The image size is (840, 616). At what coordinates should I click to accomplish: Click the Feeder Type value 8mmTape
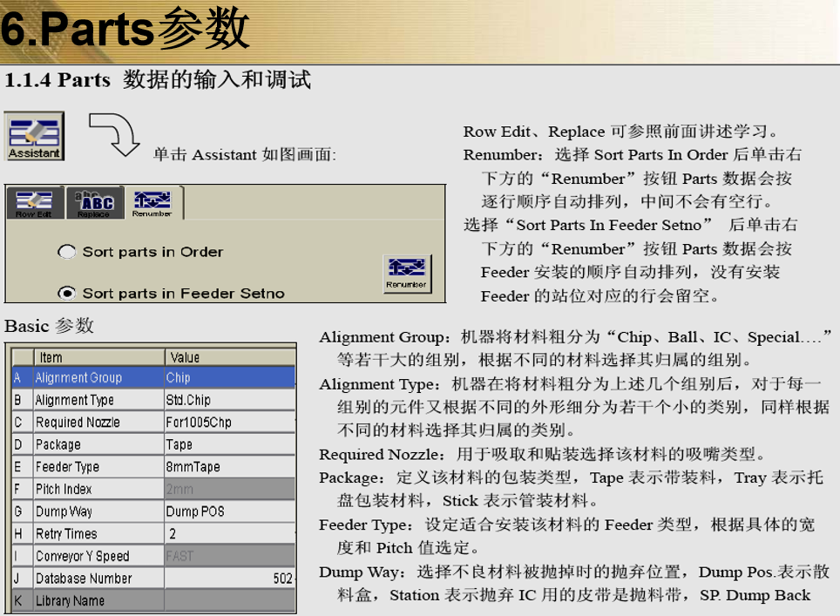228,467
